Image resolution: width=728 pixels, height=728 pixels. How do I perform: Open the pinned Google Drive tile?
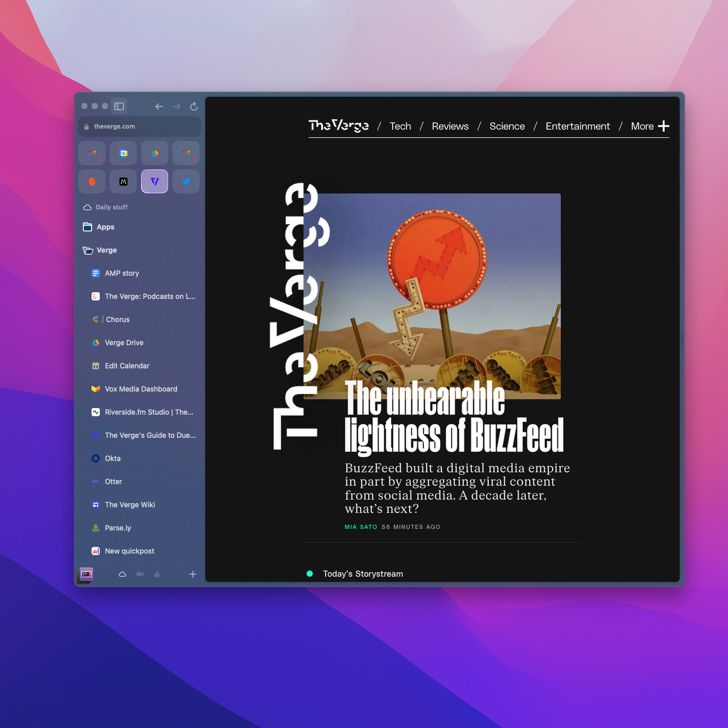(154, 153)
